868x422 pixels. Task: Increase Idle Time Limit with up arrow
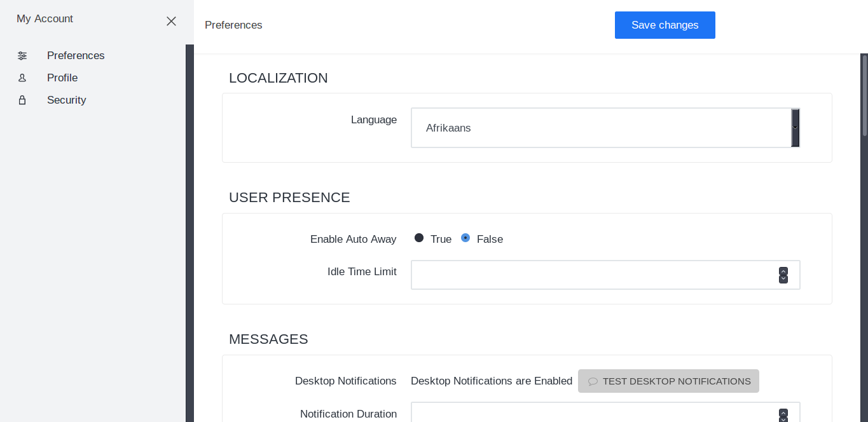(x=783, y=271)
